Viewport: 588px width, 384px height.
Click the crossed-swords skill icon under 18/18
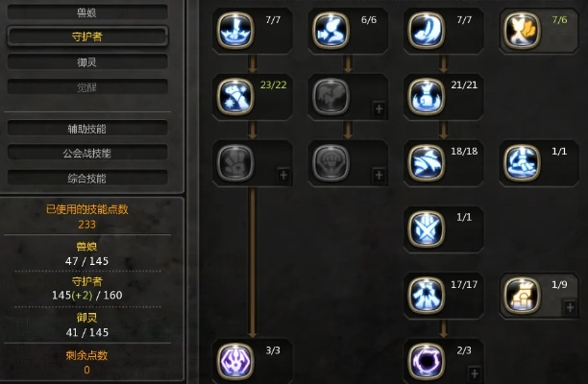426,228
